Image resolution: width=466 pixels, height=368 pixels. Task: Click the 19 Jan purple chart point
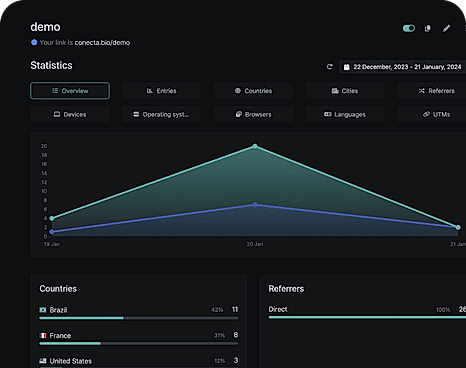tap(52, 232)
